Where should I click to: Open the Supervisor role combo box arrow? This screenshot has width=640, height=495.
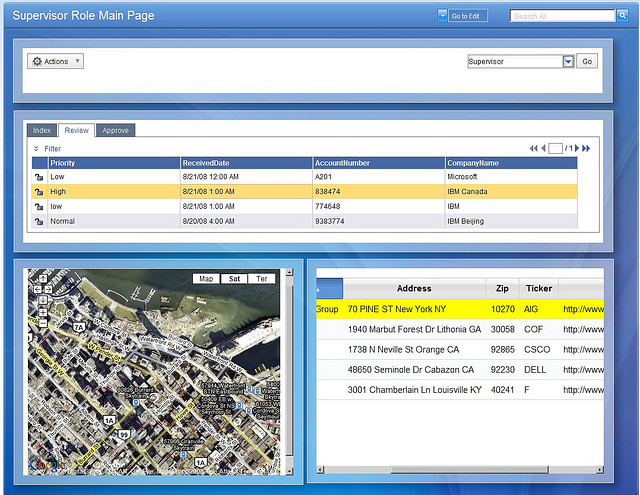pos(568,61)
